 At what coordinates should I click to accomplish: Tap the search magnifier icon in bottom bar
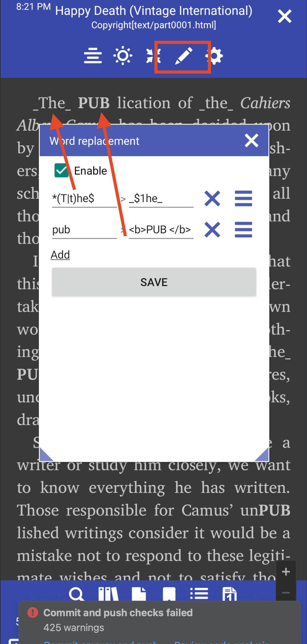coord(77,594)
